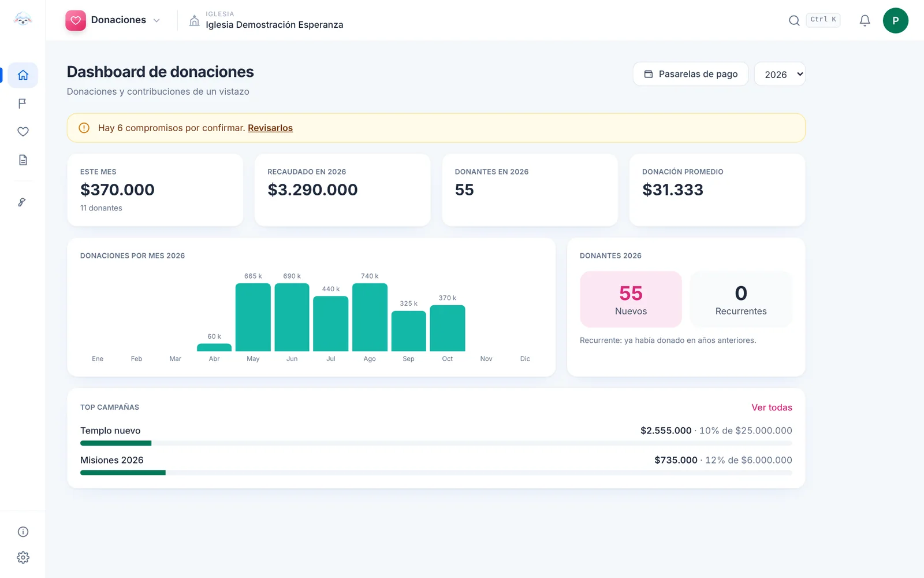Open settings gear in sidebar

coord(23,558)
